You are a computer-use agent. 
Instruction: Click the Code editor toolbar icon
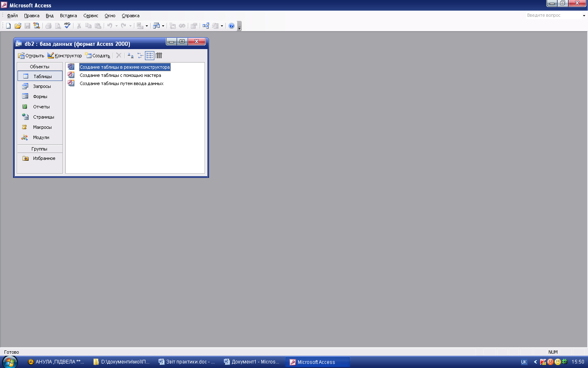pos(173,26)
